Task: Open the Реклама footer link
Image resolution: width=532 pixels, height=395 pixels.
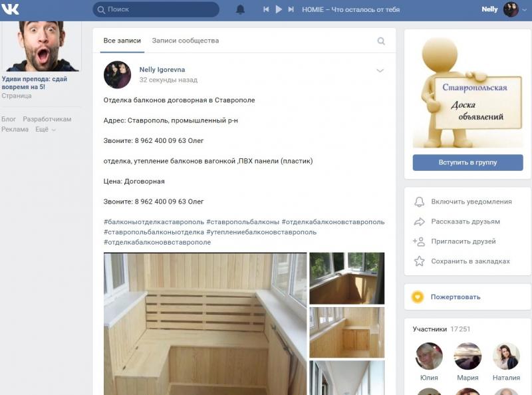Action: (x=15, y=129)
